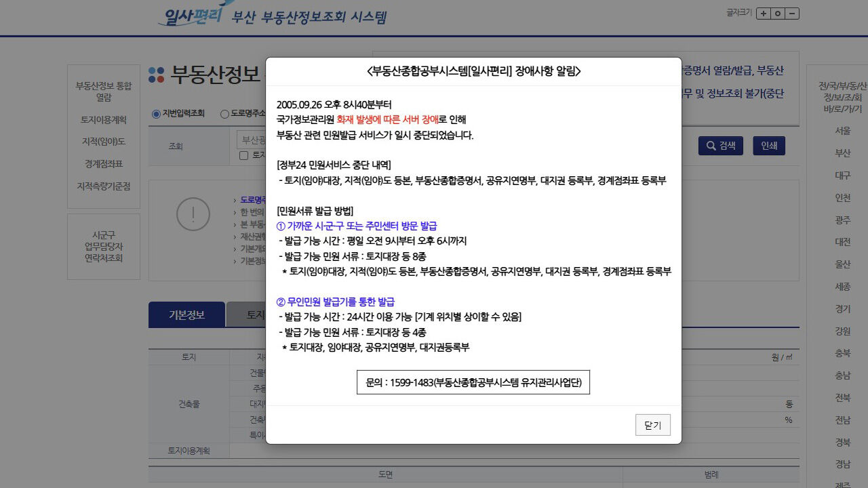Open 경계점좌표 in the left menu

(104, 164)
